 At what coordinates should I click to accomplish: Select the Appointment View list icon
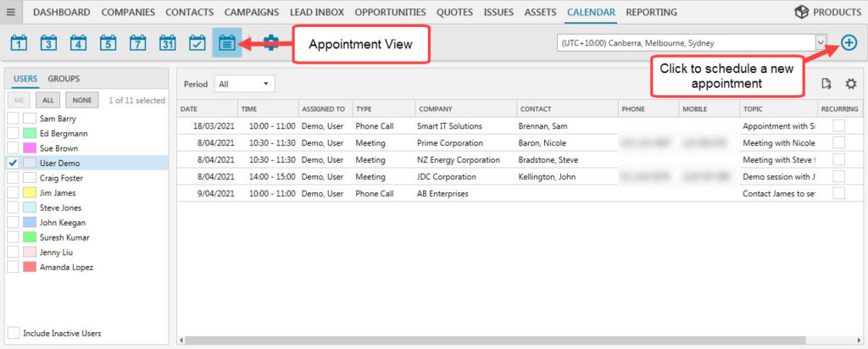pyautogui.click(x=226, y=42)
